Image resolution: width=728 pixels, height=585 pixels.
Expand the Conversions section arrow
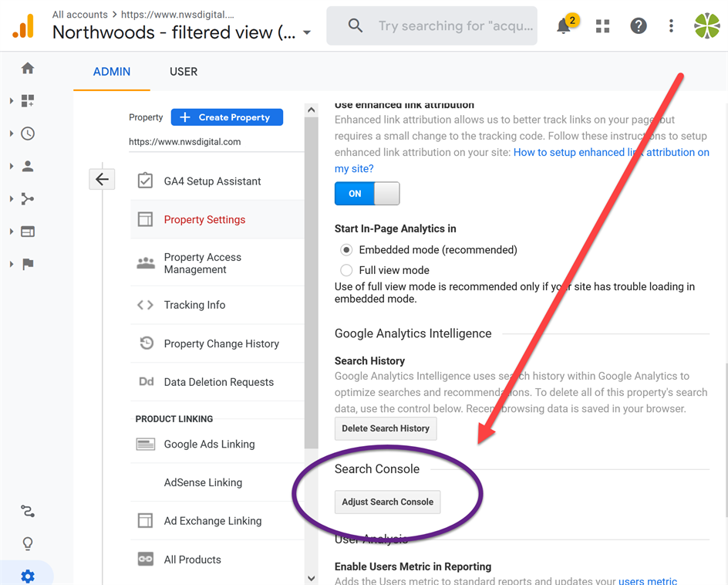pos(12,264)
